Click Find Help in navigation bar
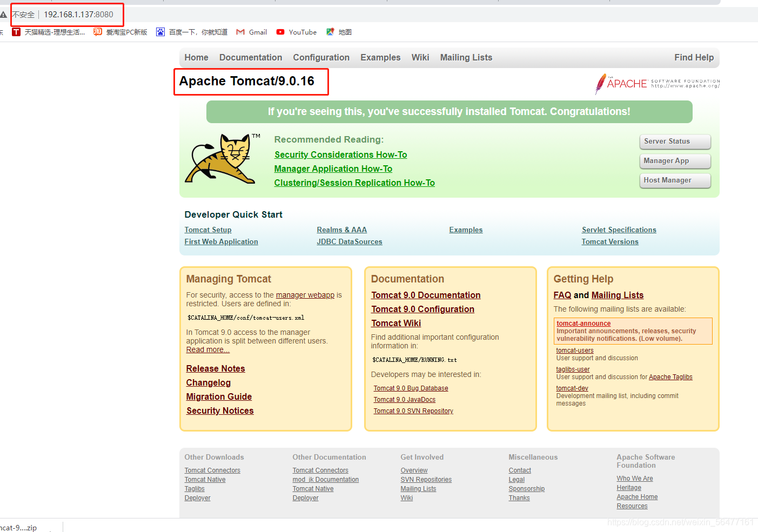 click(694, 57)
